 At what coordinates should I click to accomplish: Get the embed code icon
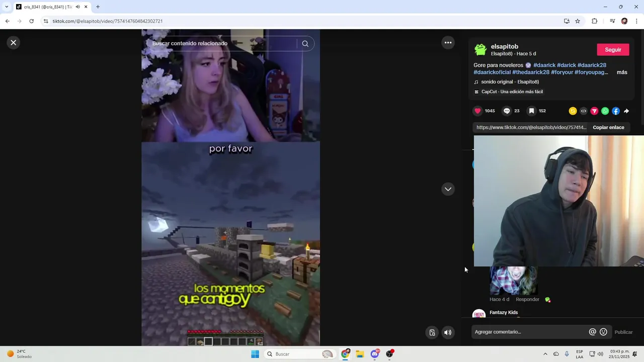point(584,111)
